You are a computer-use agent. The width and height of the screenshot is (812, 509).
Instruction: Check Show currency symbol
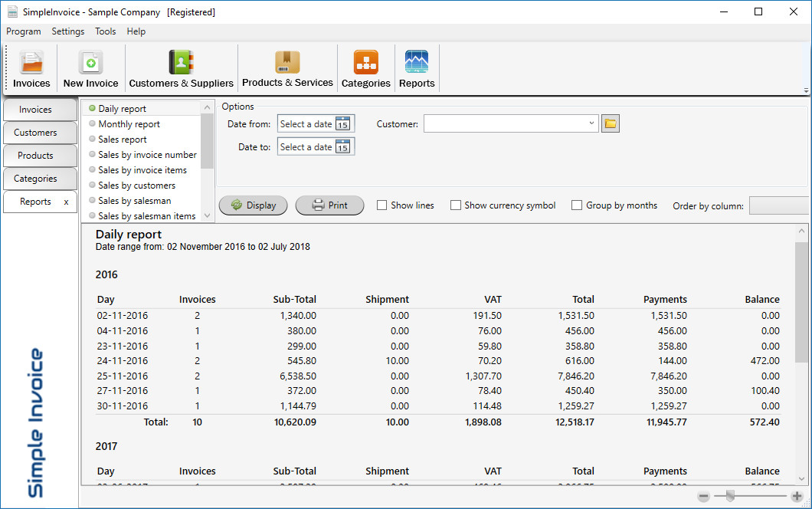pos(454,205)
